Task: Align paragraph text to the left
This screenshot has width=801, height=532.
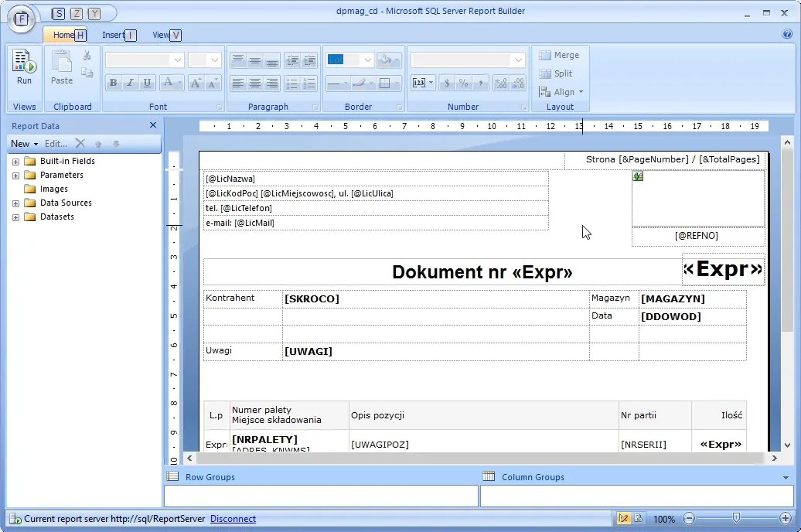Action: point(238,83)
